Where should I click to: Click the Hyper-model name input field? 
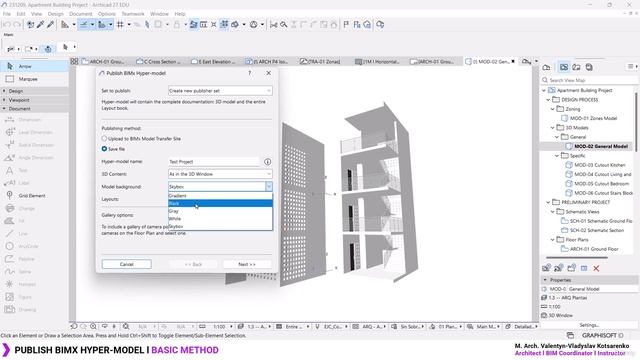pos(214,162)
